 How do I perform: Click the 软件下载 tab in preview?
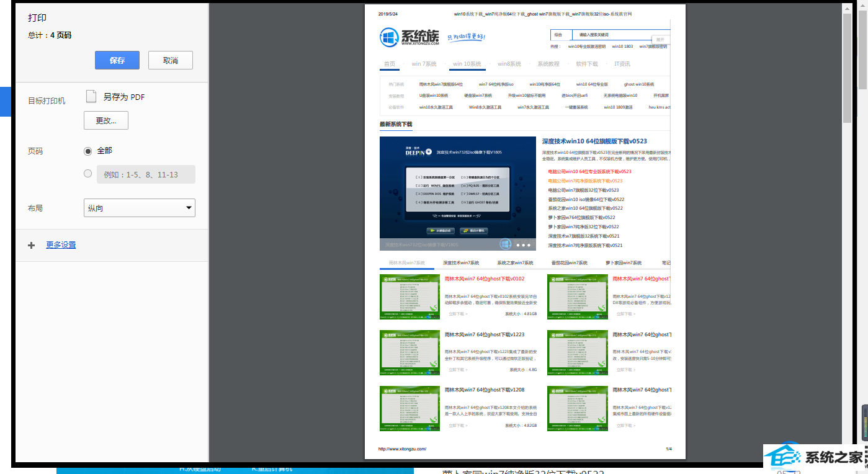[x=587, y=64]
